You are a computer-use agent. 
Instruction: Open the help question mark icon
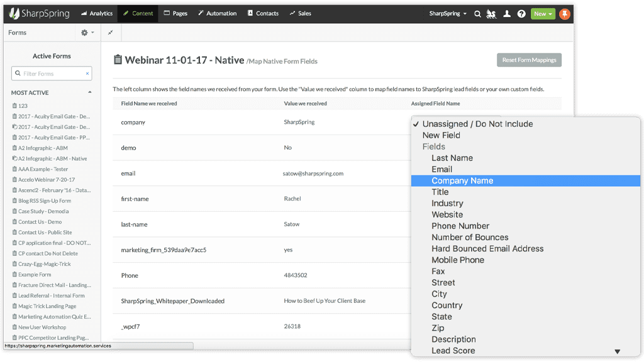click(521, 14)
